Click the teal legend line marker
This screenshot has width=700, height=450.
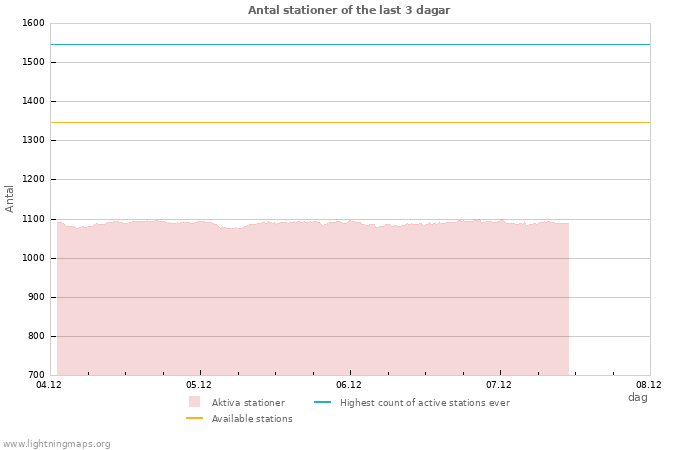[322, 402]
